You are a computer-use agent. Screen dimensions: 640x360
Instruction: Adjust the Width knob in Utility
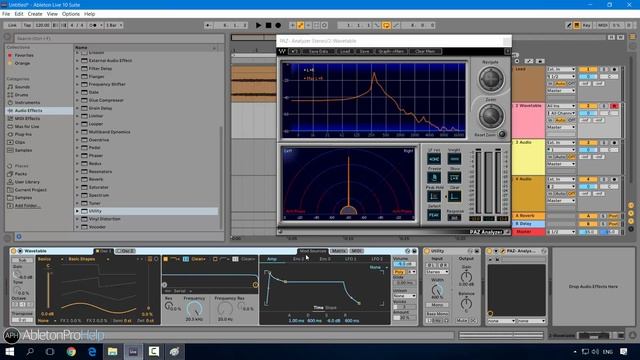coord(437,291)
